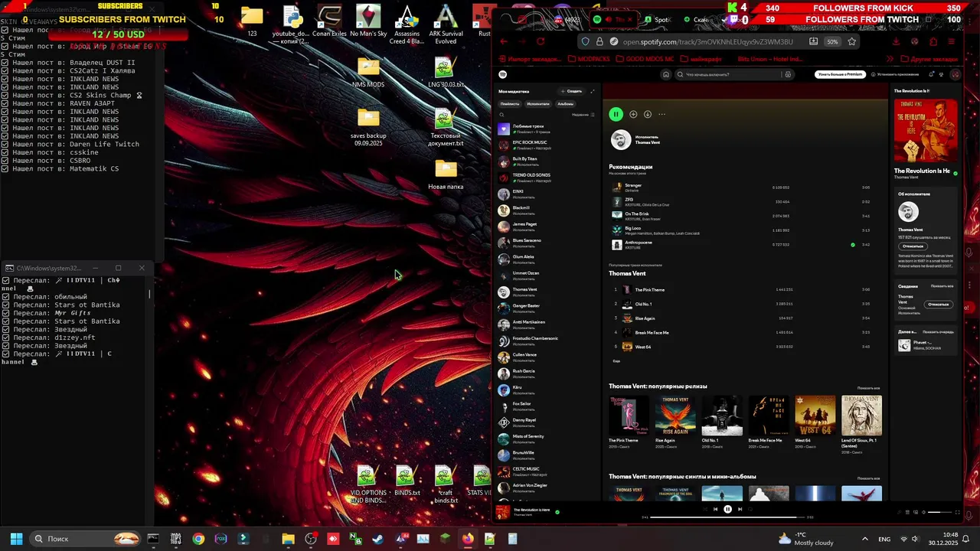Click the install app link
The height and width of the screenshot is (551, 980).
click(895, 74)
